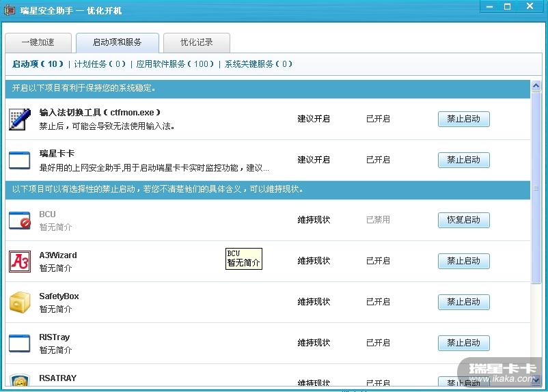Click the Rising app icon in title bar

click(x=10, y=10)
